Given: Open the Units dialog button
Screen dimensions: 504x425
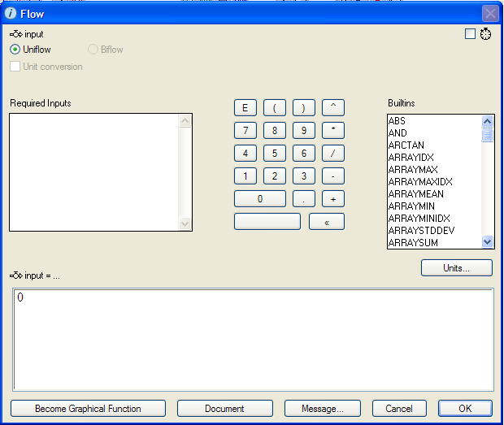Looking at the screenshot, I should pyautogui.click(x=456, y=268).
